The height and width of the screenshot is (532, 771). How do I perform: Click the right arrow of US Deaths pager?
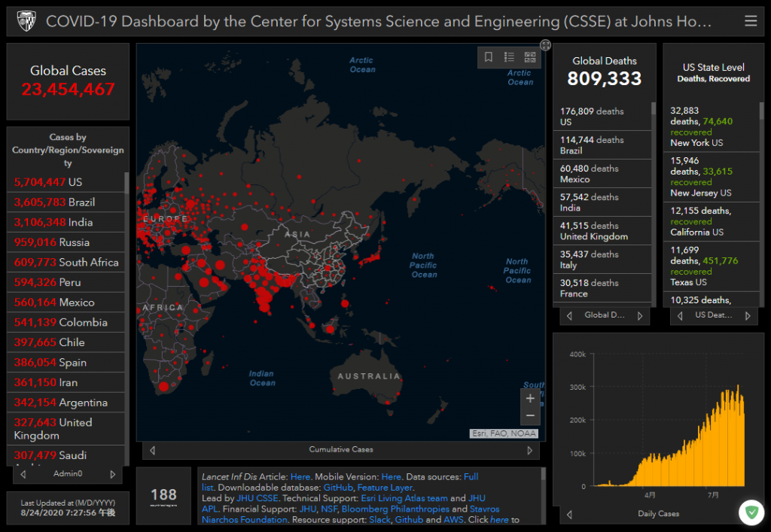748,316
